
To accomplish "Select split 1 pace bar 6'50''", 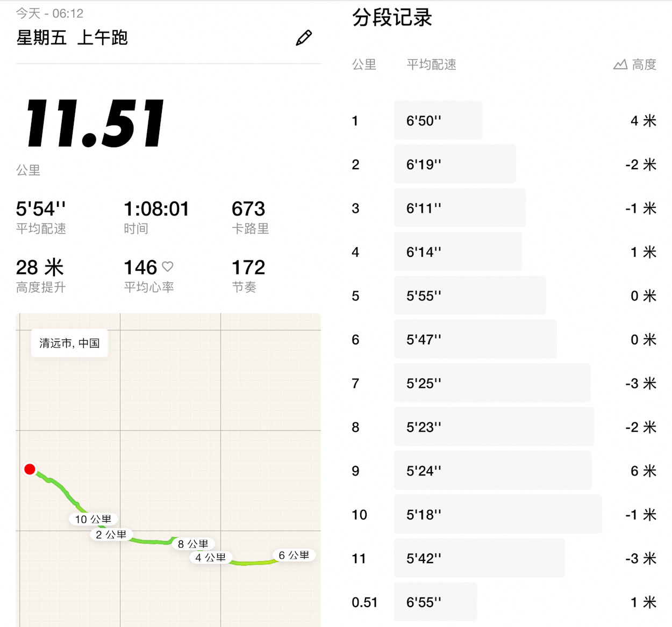I will click(x=438, y=120).
